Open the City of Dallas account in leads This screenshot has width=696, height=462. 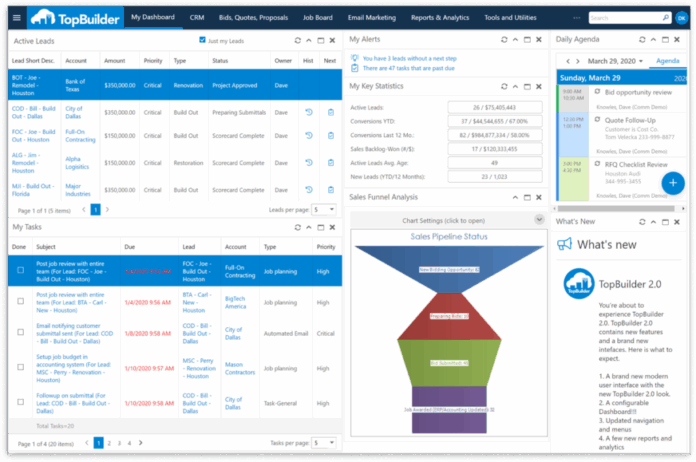74,112
